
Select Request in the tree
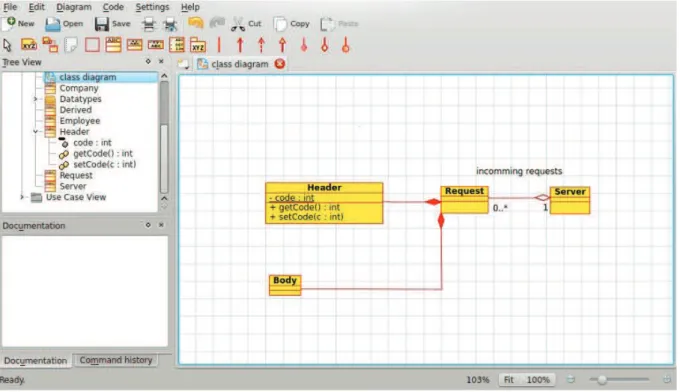tap(76, 175)
